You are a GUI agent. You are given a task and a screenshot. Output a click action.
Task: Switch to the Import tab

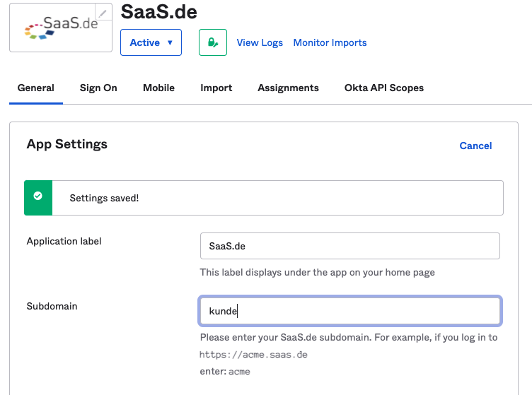pos(216,88)
